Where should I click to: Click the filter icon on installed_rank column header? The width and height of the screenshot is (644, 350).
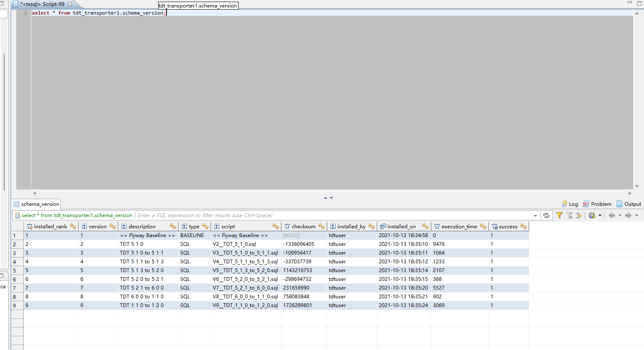72,226
